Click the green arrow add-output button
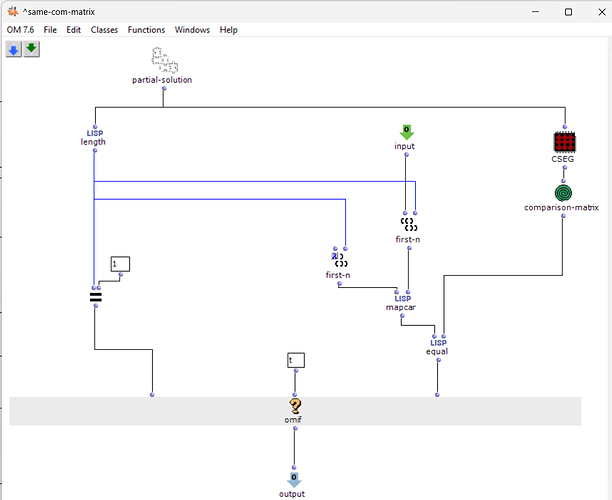 [x=32, y=49]
